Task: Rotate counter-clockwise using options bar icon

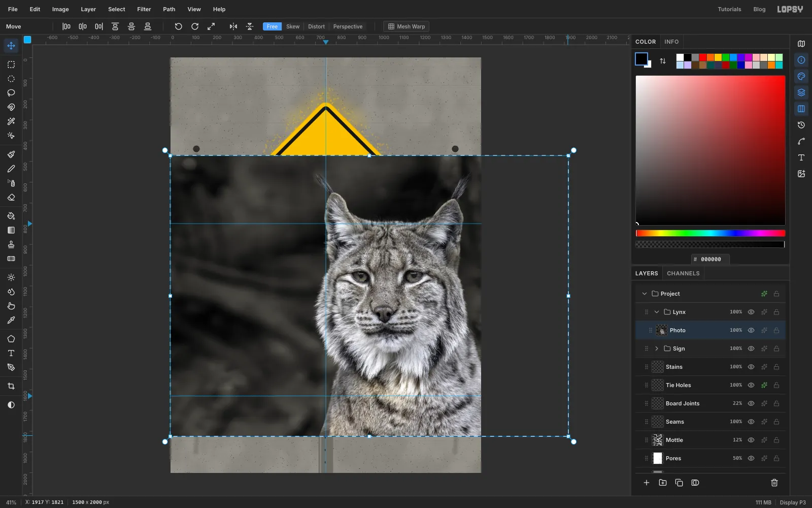Action: 178,26
